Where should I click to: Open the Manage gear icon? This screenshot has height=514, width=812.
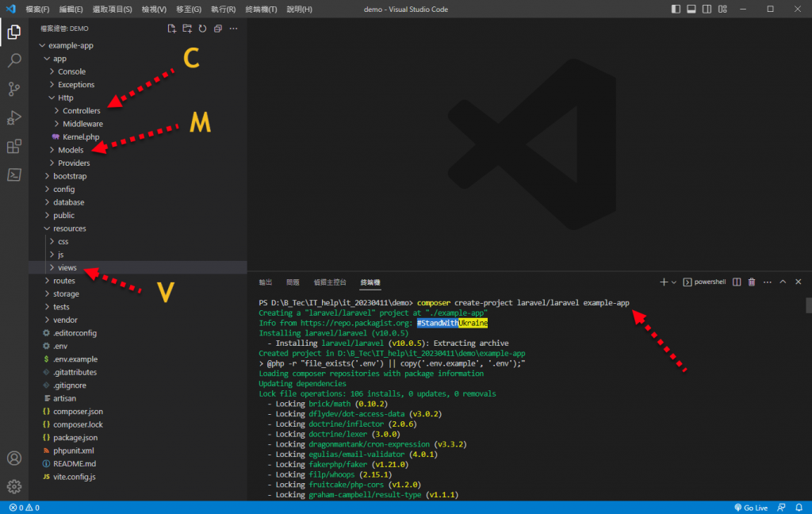pos(14,486)
